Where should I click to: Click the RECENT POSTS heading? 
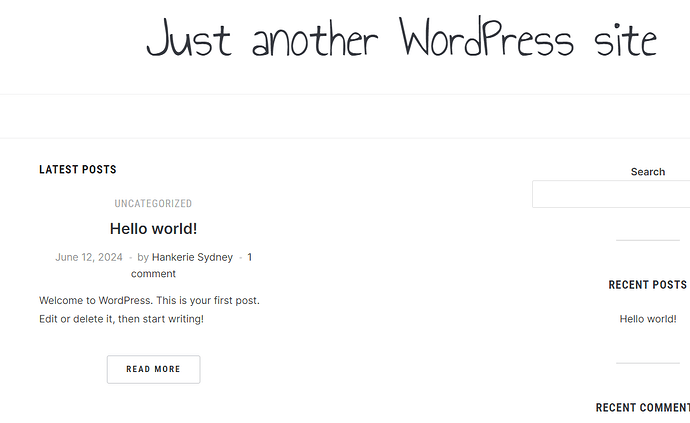point(648,285)
